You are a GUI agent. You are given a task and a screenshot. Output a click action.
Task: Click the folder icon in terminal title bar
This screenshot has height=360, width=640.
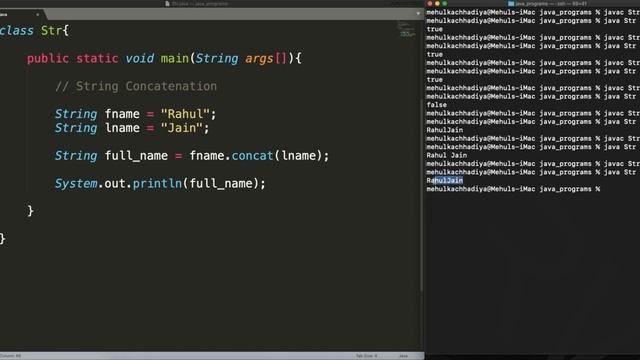[511, 4]
